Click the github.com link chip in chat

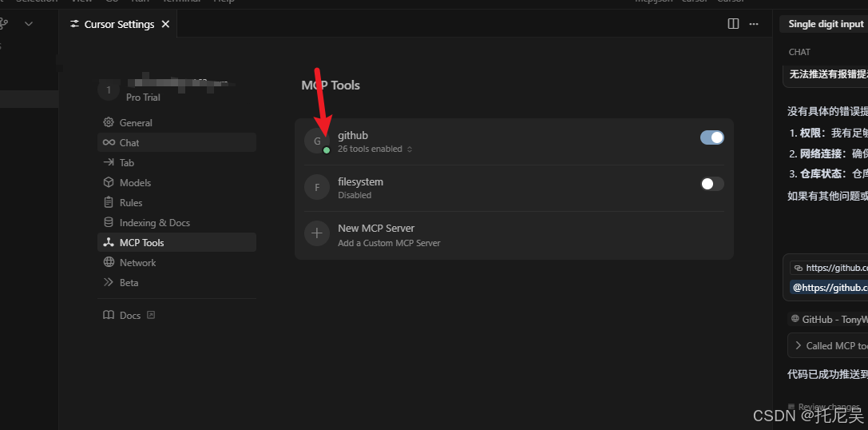click(x=829, y=269)
